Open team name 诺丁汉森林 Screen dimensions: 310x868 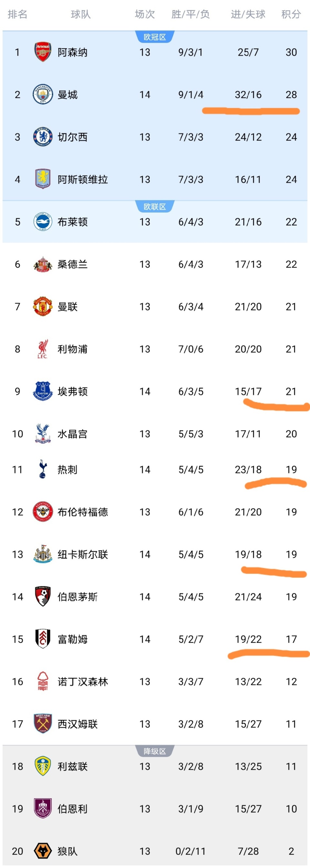pos(82,681)
